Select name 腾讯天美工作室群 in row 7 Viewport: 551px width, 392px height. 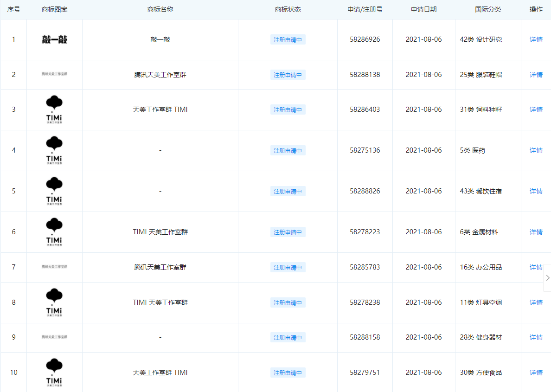[x=160, y=267]
